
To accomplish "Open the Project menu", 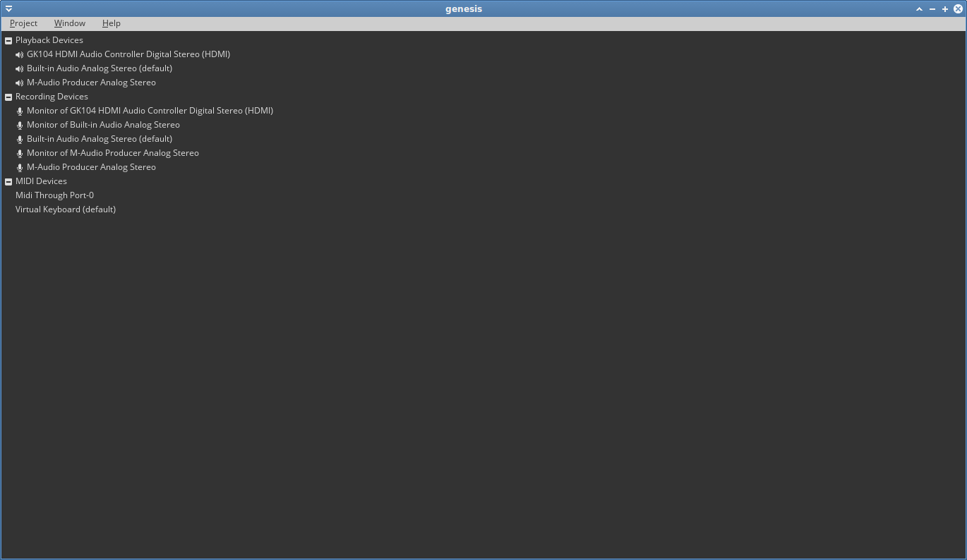I will (x=23, y=23).
